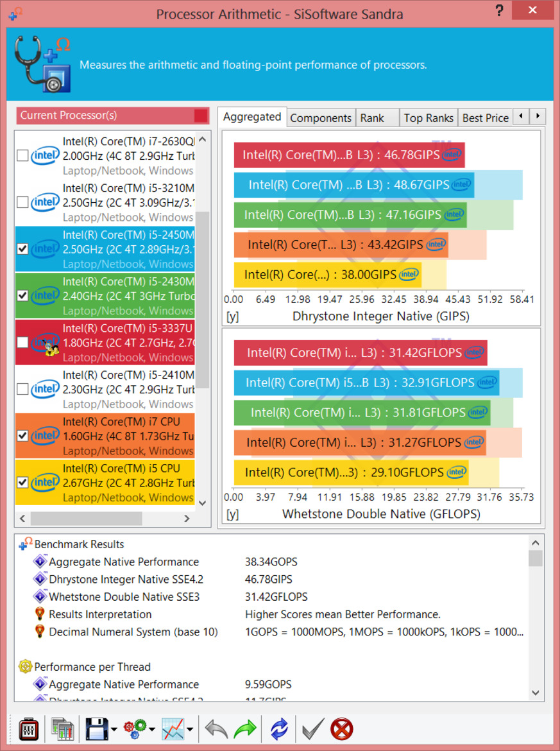Viewport: 560px width, 751px height.
Task: Click the [y] axis toggle under Dhrystone chart
Action: [233, 316]
